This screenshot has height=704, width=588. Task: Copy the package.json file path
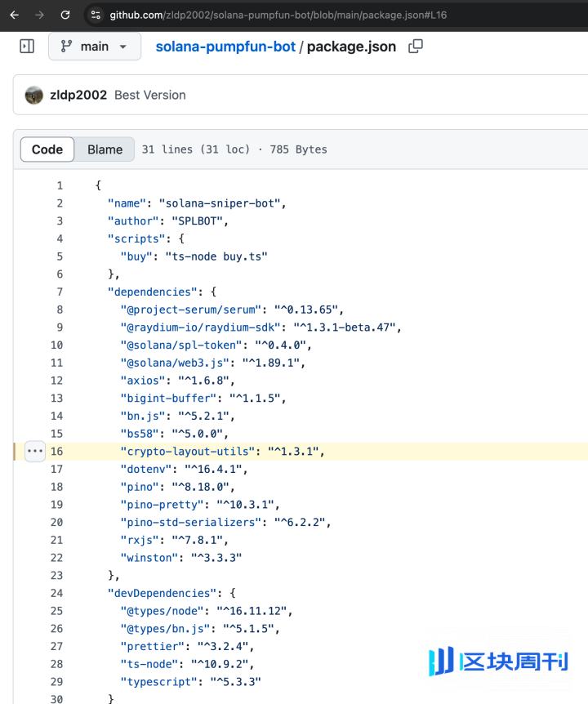tap(415, 47)
